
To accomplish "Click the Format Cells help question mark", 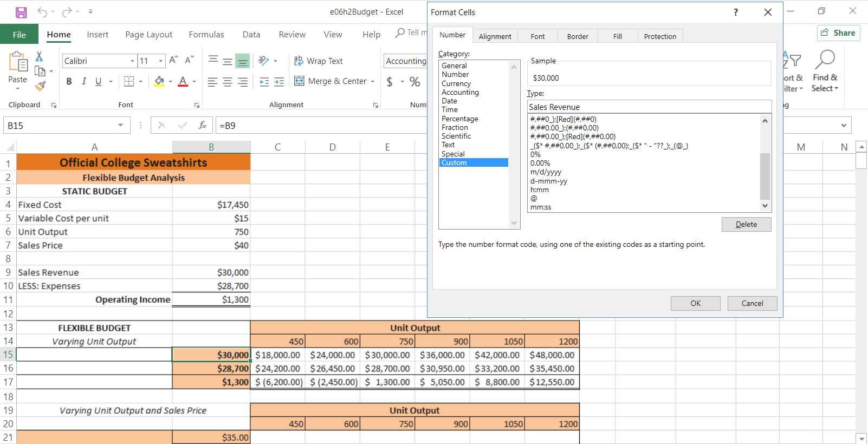I will pyautogui.click(x=736, y=12).
